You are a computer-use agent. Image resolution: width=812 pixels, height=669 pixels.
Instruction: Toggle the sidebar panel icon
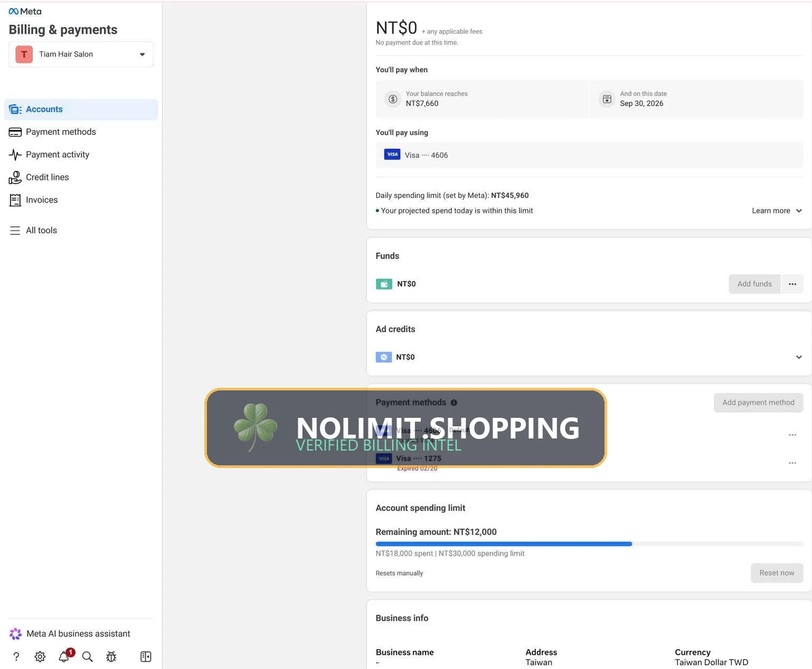pyautogui.click(x=146, y=656)
